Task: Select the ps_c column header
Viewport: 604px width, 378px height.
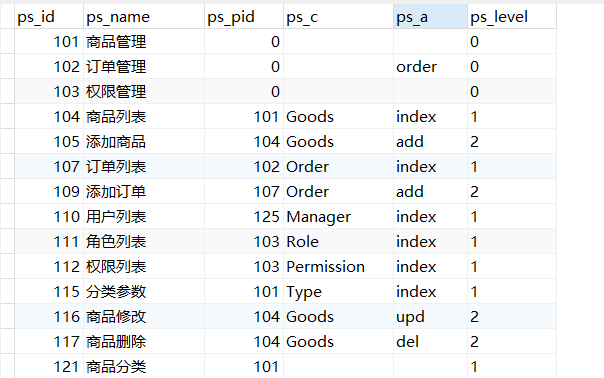Action: pos(338,17)
